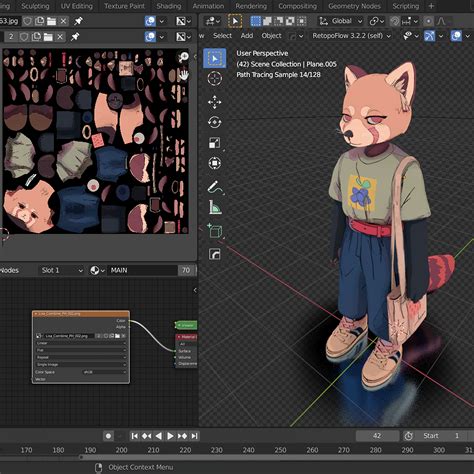Play the animation forward
The image size is (474, 474).
[x=170, y=436]
